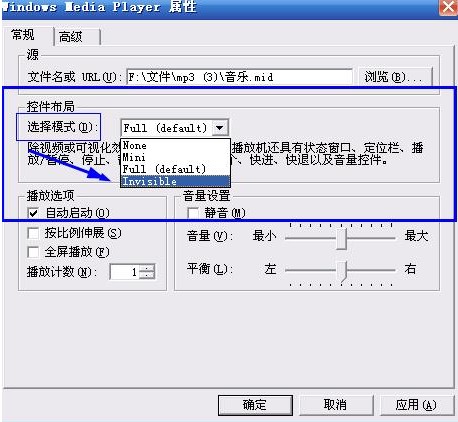
Task: Choose Mini from the mode list
Action: click(175, 157)
